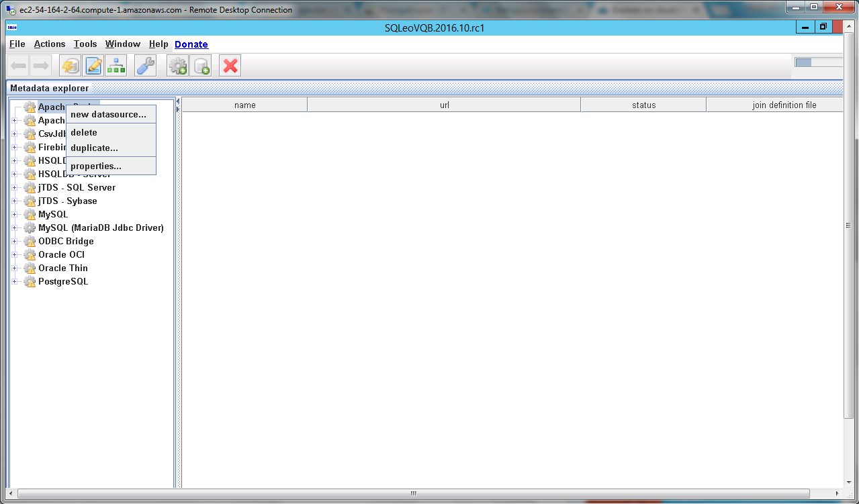859x504 pixels.
Task: Click the memory usage progress bar
Action: 818,62
